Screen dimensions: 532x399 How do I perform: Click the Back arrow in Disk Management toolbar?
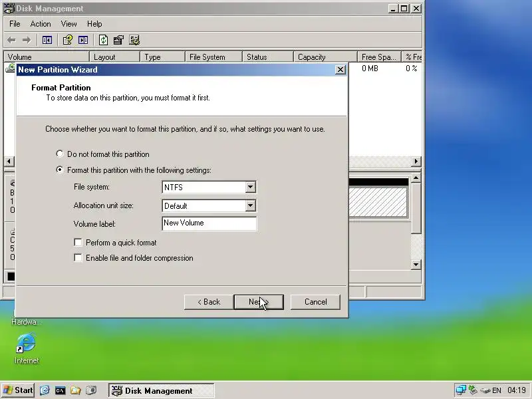click(x=11, y=41)
